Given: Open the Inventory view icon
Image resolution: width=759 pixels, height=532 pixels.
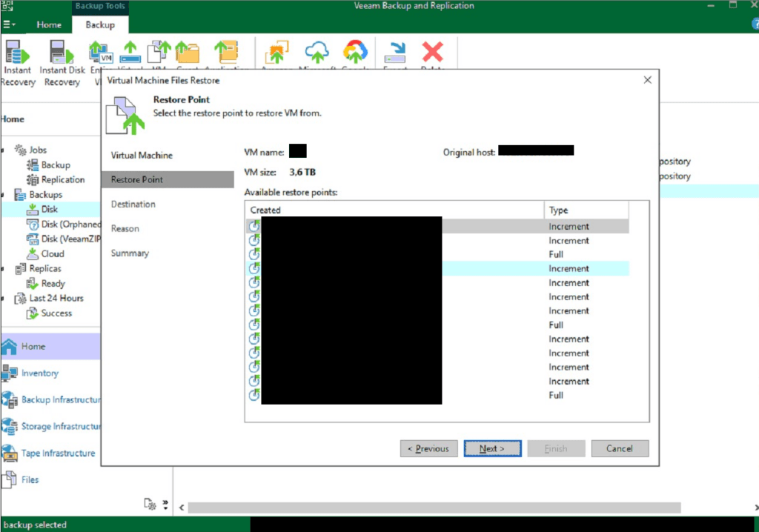Looking at the screenshot, I should click(10, 373).
